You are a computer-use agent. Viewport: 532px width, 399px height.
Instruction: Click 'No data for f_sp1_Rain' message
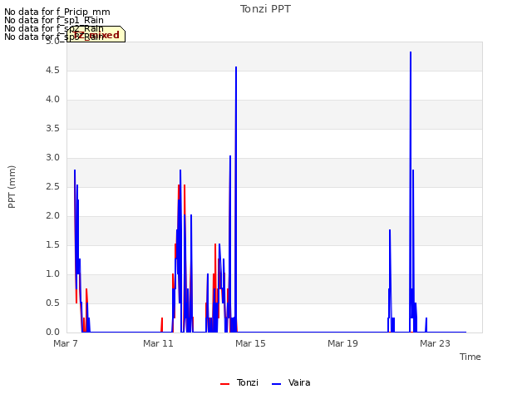[x=54, y=20]
